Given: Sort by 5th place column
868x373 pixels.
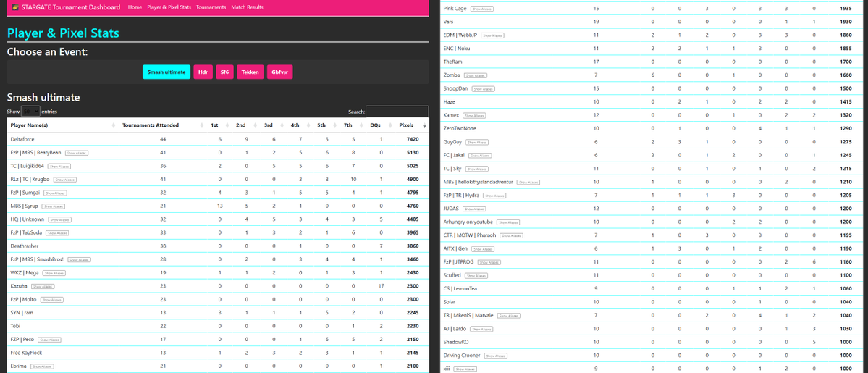Looking at the screenshot, I should point(321,125).
